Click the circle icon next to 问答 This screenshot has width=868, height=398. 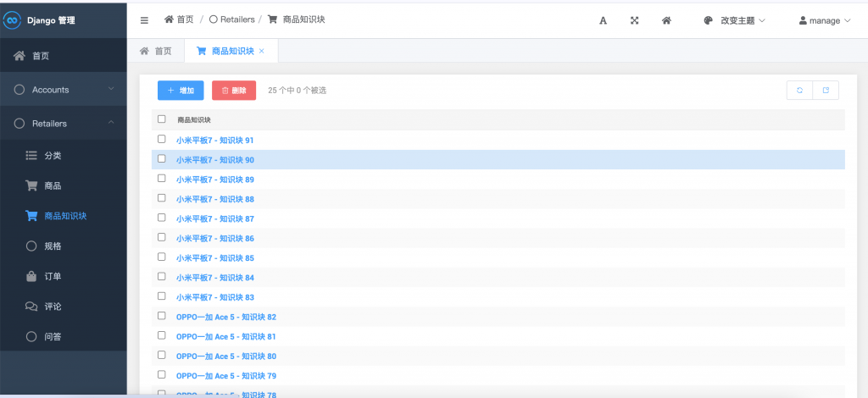point(31,336)
